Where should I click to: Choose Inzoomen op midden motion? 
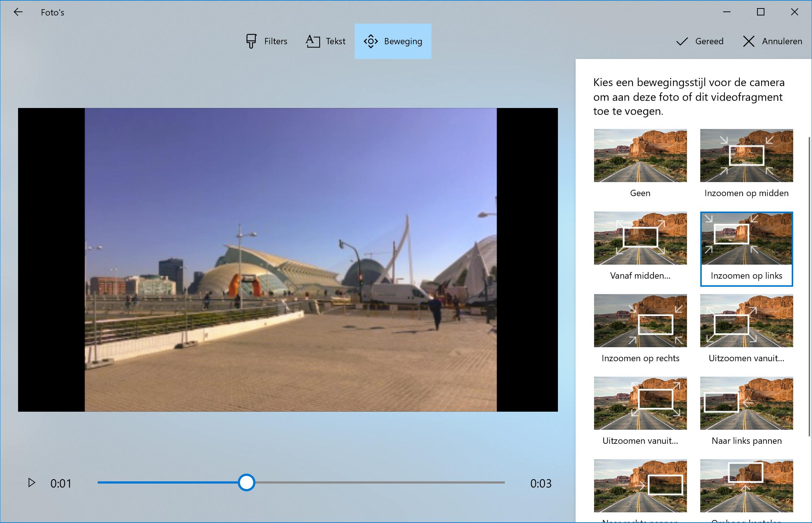pos(746,156)
